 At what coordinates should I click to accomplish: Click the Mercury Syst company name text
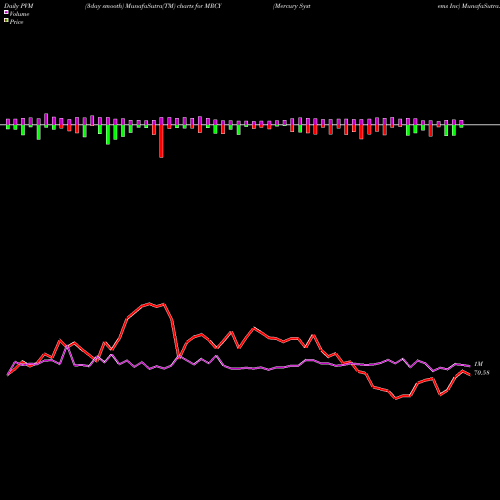click(x=292, y=6)
